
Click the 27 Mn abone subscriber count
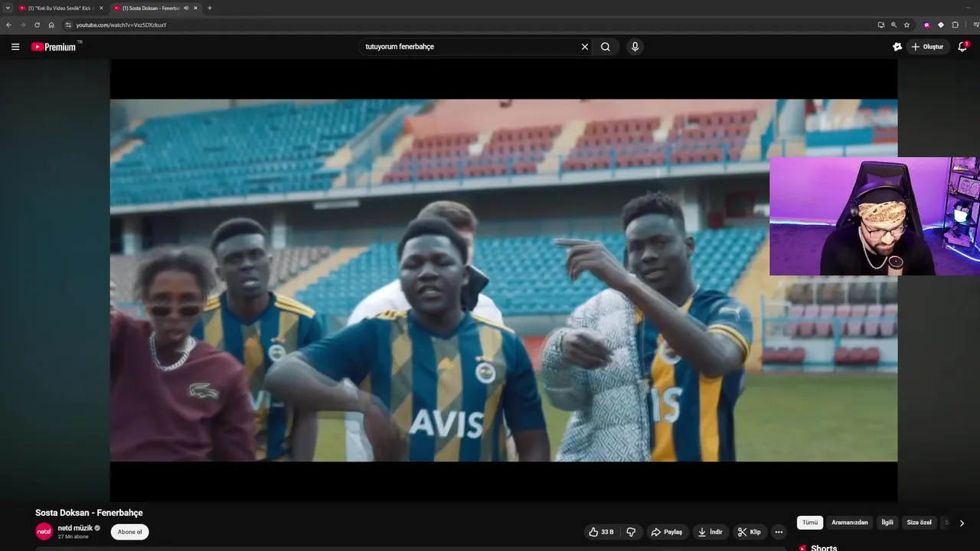point(73,536)
